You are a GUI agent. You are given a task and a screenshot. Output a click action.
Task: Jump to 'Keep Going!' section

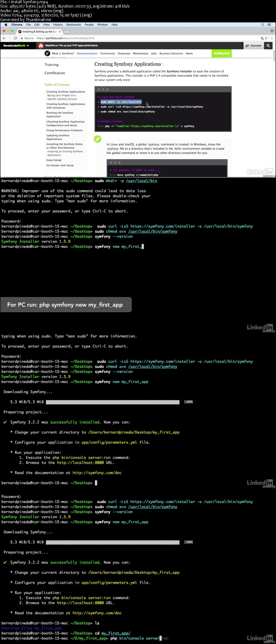coord(54,160)
